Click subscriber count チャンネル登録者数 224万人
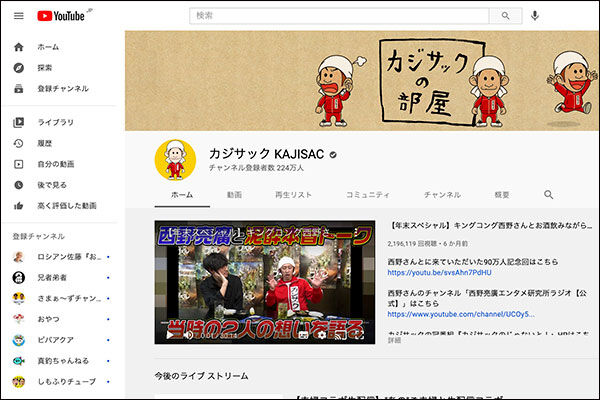This screenshot has height=400, width=600. [256, 168]
